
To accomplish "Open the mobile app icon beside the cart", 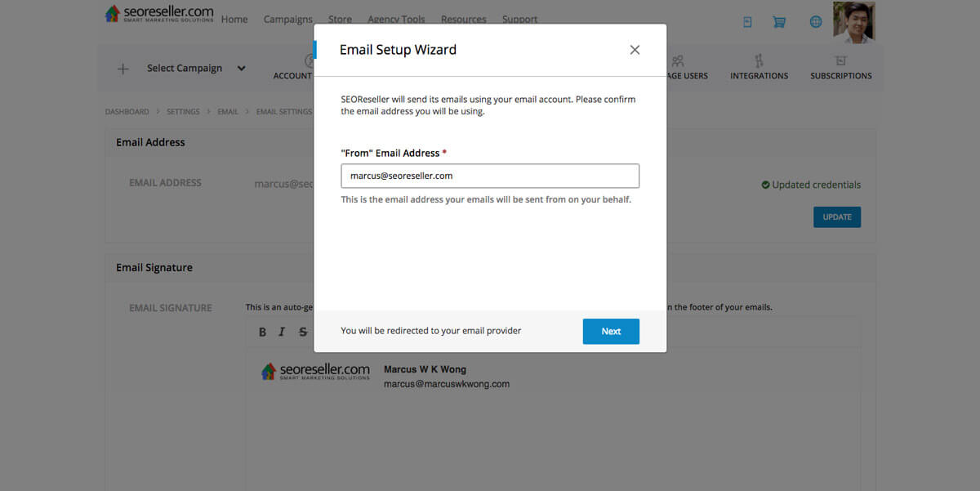I will [x=747, y=22].
